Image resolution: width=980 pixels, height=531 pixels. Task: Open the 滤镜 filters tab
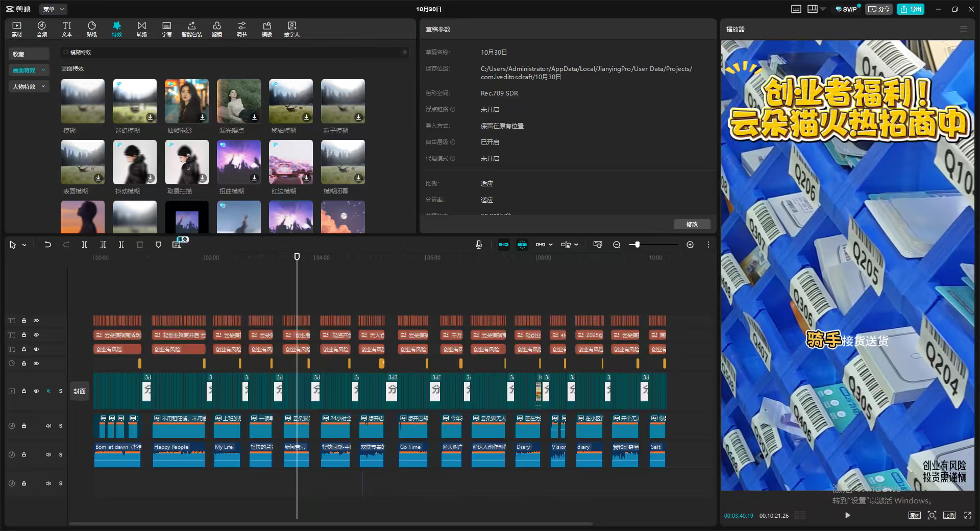click(x=217, y=29)
